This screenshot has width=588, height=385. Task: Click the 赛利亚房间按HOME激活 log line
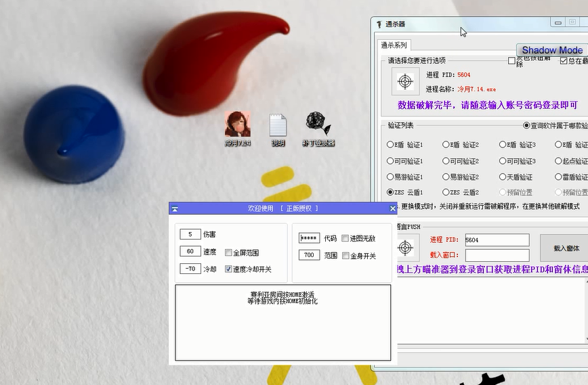click(282, 295)
